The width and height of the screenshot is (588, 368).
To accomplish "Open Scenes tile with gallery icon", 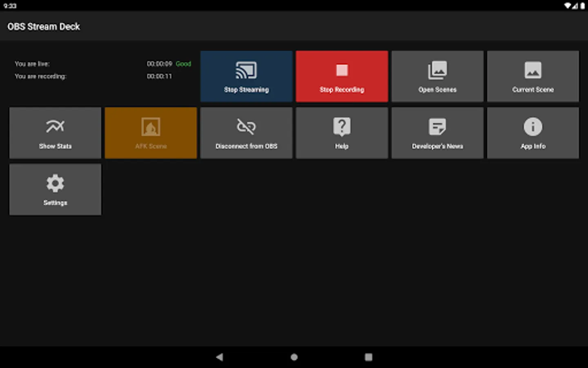I will (437, 76).
